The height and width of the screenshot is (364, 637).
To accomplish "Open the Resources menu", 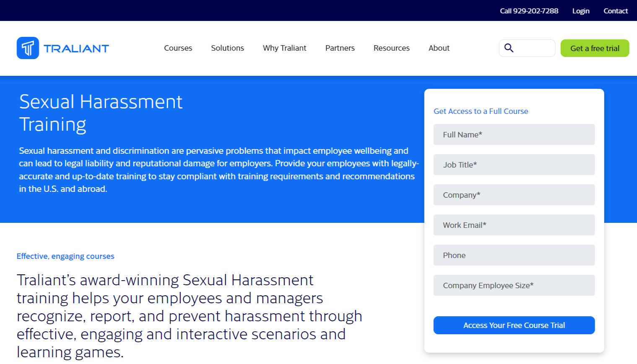I will (391, 48).
